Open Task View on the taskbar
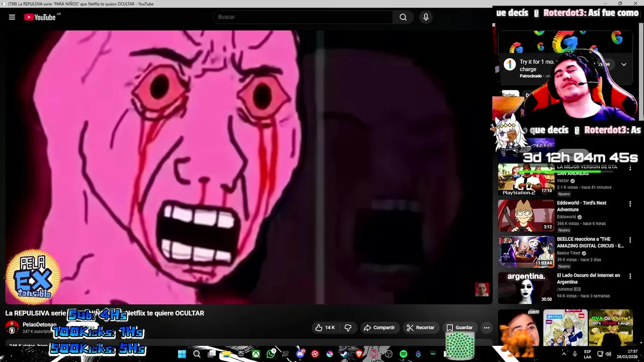Screen dimensions: 644x362 click(x=211, y=354)
